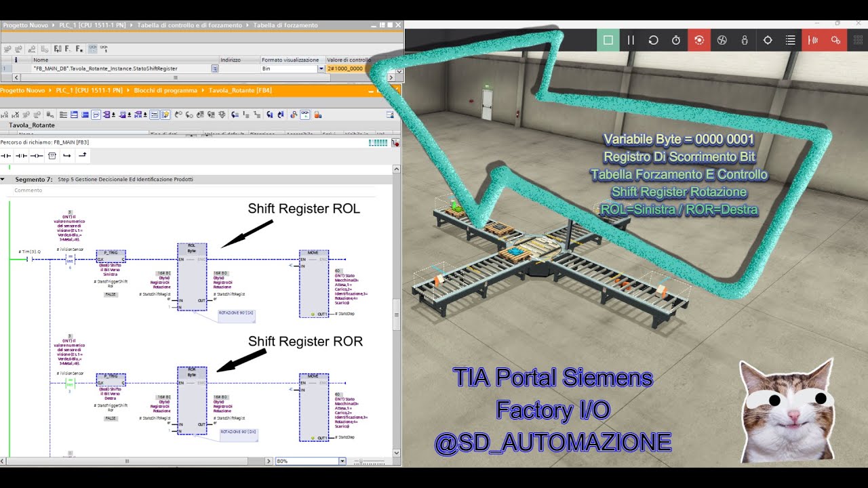Click first icon in force table toolbar
The width and height of the screenshot is (868, 488).
tap(7, 49)
